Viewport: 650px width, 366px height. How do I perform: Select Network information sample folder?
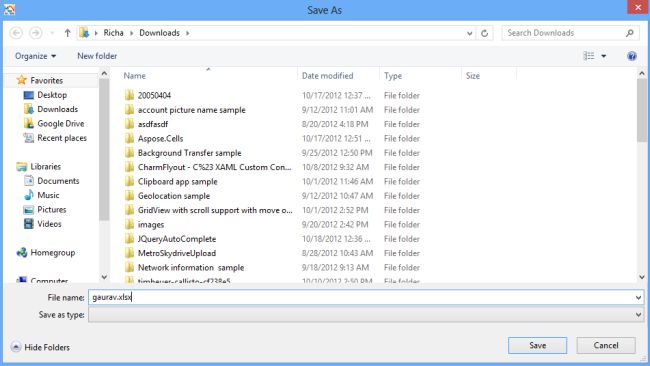[191, 267]
